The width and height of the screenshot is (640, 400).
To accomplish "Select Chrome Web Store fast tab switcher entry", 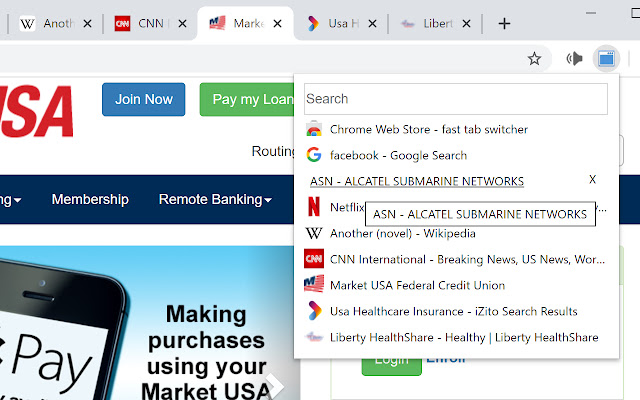I will [x=456, y=129].
